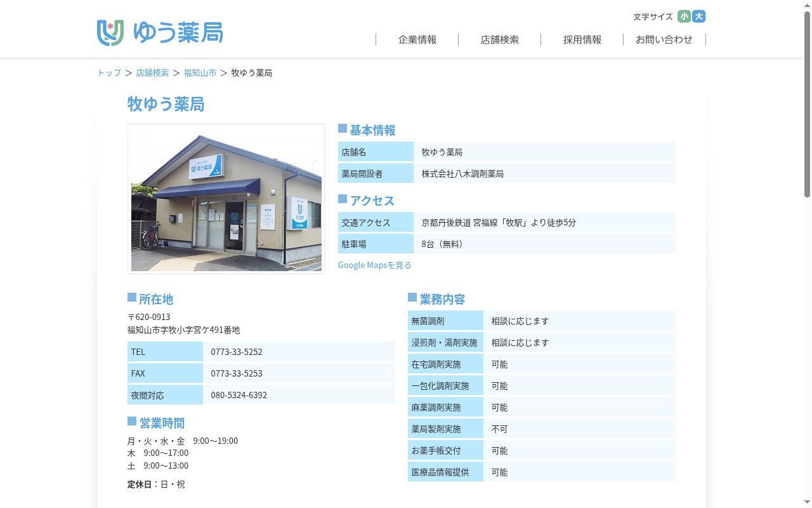Click the 無菌調剤 row label
Viewport: 812px width, 508px height.
445,321
